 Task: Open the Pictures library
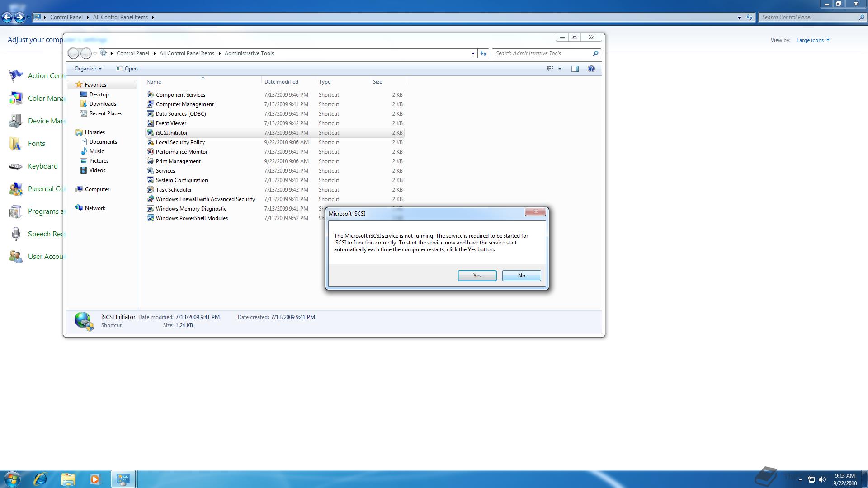[99, 161]
